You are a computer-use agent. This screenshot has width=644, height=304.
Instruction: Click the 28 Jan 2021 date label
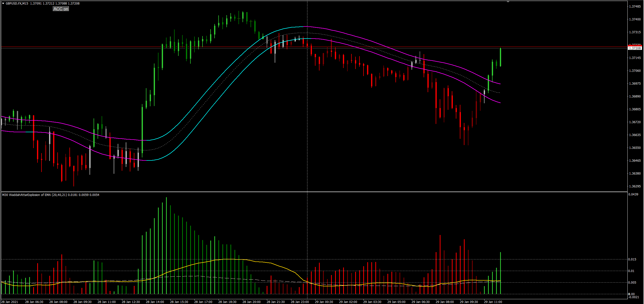(10, 302)
